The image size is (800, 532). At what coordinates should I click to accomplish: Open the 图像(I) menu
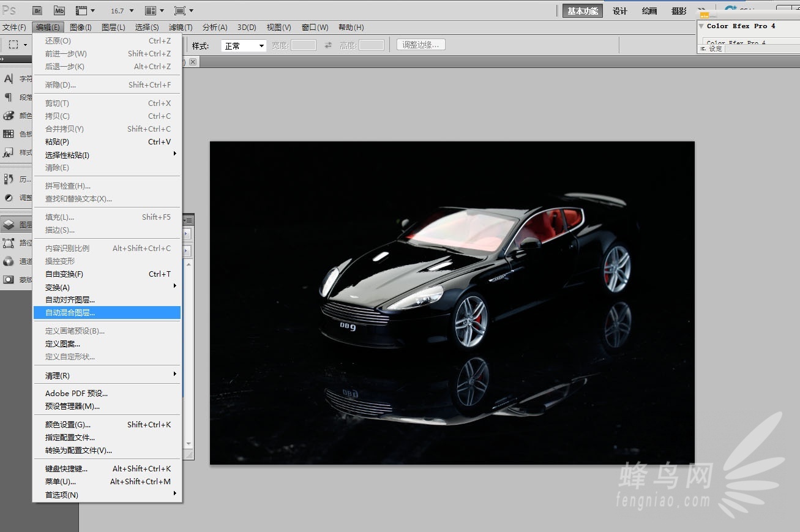pyautogui.click(x=81, y=27)
